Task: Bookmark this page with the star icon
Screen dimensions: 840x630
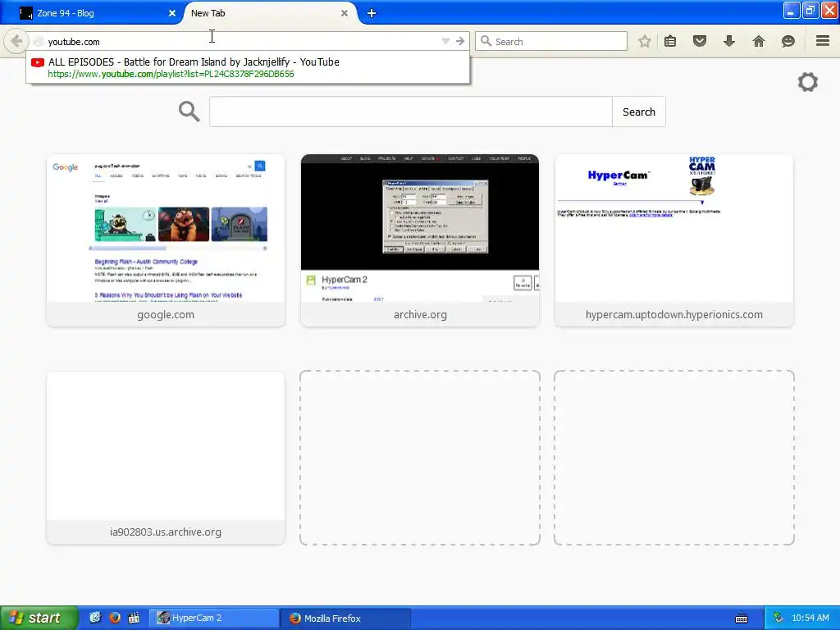Action: click(x=645, y=41)
